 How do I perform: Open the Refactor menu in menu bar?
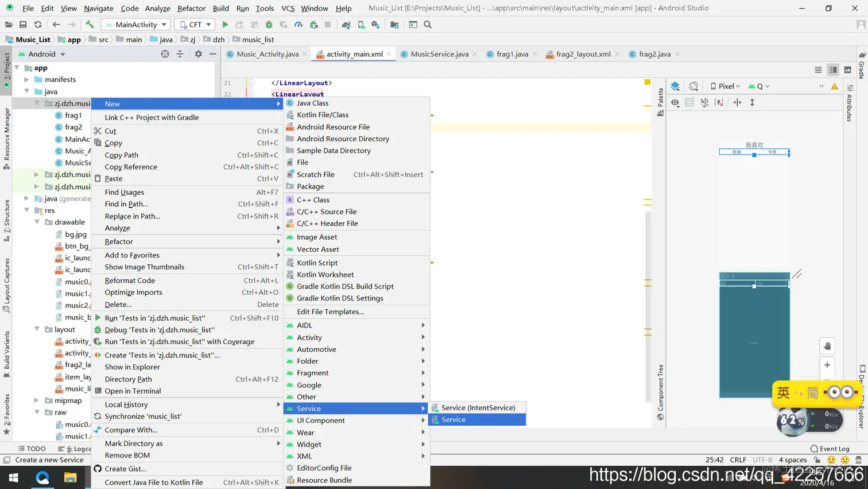pyautogui.click(x=191, y=8)
